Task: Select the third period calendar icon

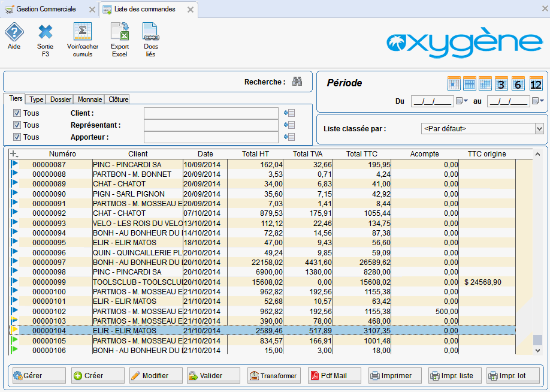Action: tap(485, 83)
